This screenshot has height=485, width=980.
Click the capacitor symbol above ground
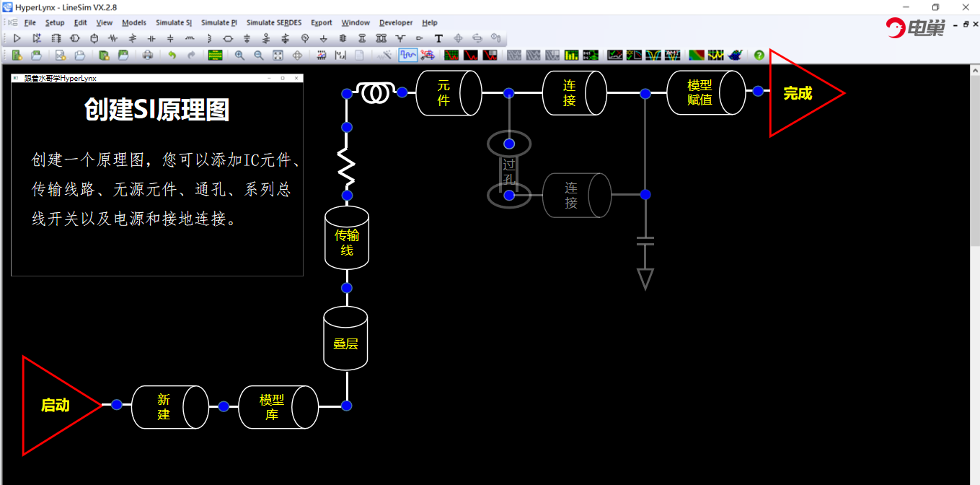pyautogui.click(x=645, y=240)
